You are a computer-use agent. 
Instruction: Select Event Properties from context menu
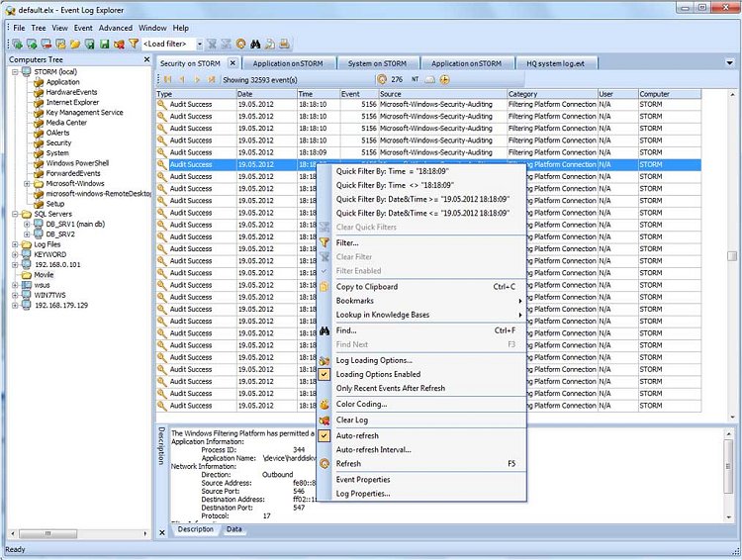point(362,479)
